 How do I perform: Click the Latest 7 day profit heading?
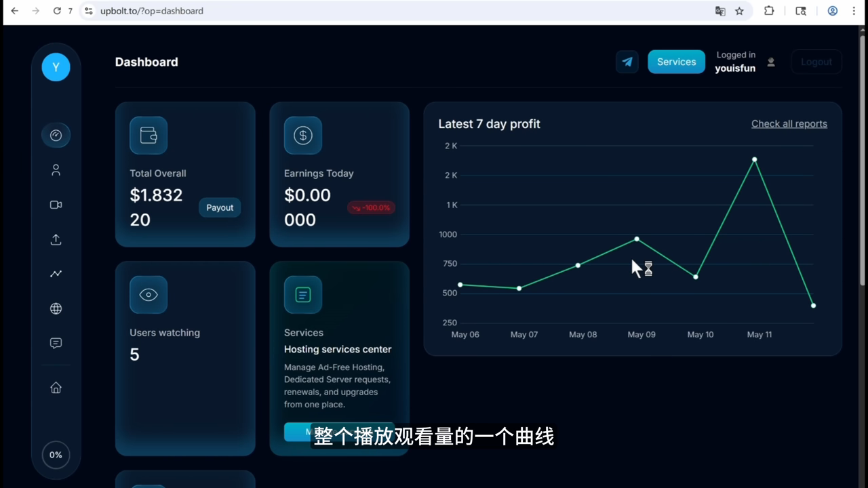[x=489, y=124]
